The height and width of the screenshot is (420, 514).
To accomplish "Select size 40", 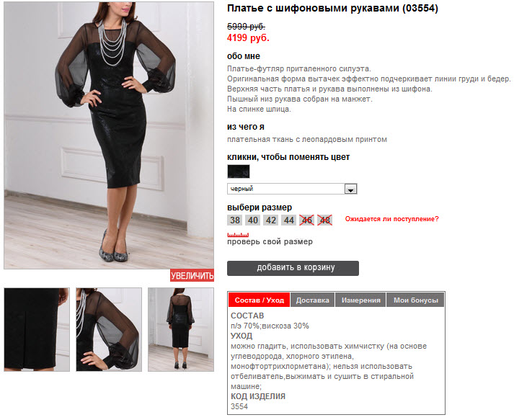I will click(253, 220).
